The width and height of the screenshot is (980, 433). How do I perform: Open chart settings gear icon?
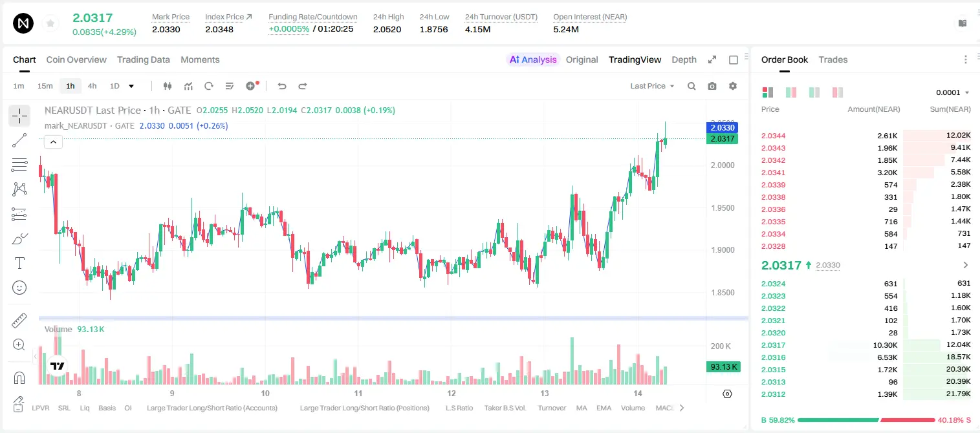point(733,86)
